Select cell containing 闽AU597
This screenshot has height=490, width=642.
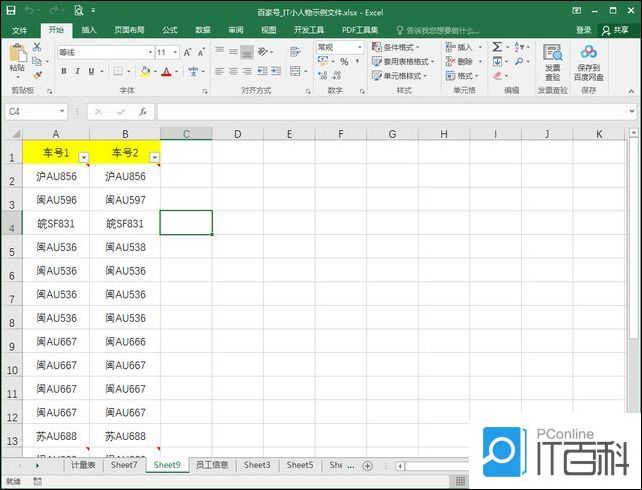click(125, 200)
